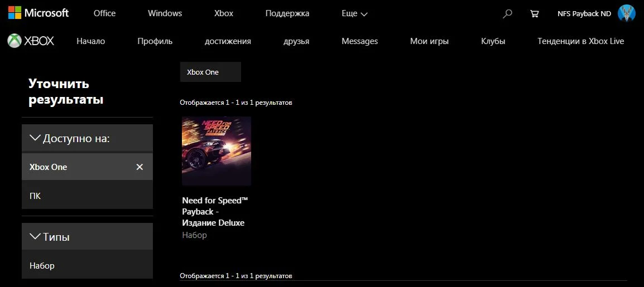Click the profile avatar picture
This screenshot has width=644, height=287.
coord(626,13)
